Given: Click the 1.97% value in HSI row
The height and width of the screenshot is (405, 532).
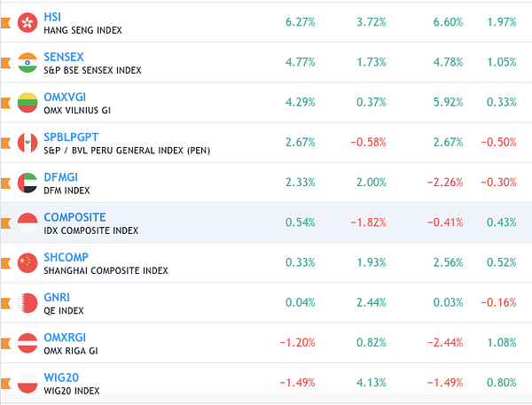Looking at the screenshot, I should (502, 22).
